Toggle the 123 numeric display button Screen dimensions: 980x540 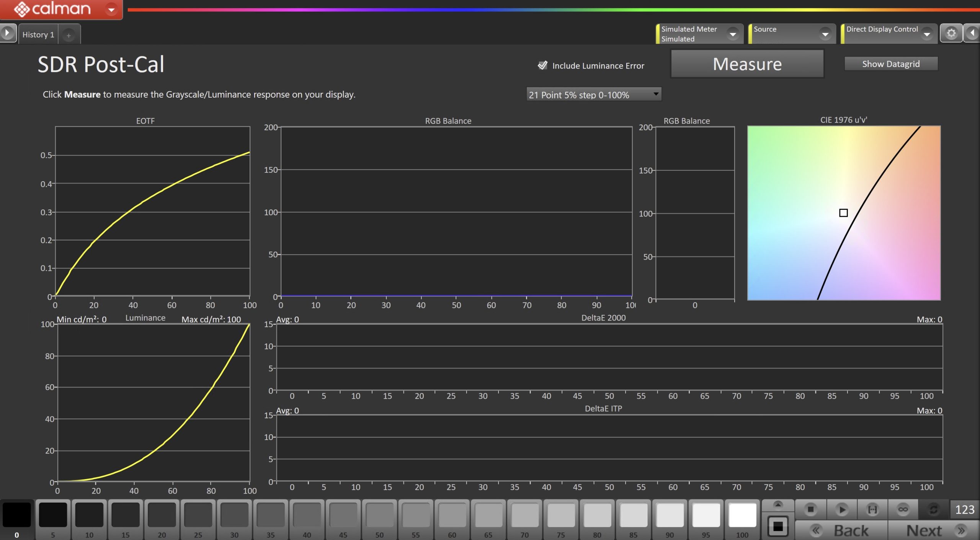(x=964, y=509)
